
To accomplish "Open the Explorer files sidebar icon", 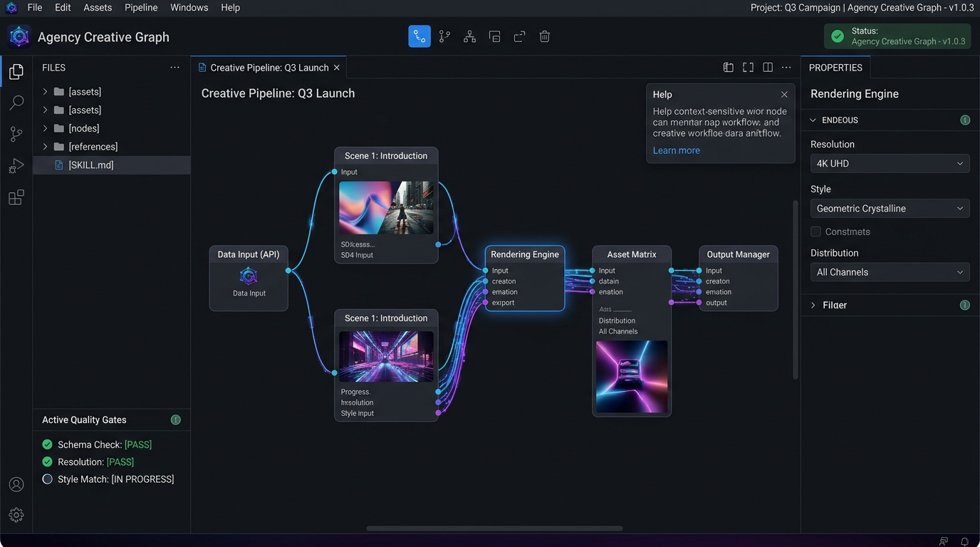I will point(16,71).
